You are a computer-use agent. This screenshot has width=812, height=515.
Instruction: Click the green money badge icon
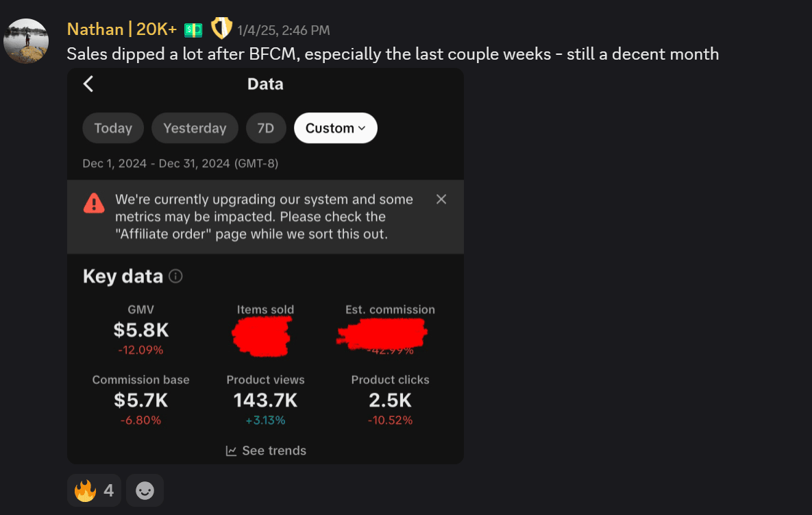[x=193, y=29]
